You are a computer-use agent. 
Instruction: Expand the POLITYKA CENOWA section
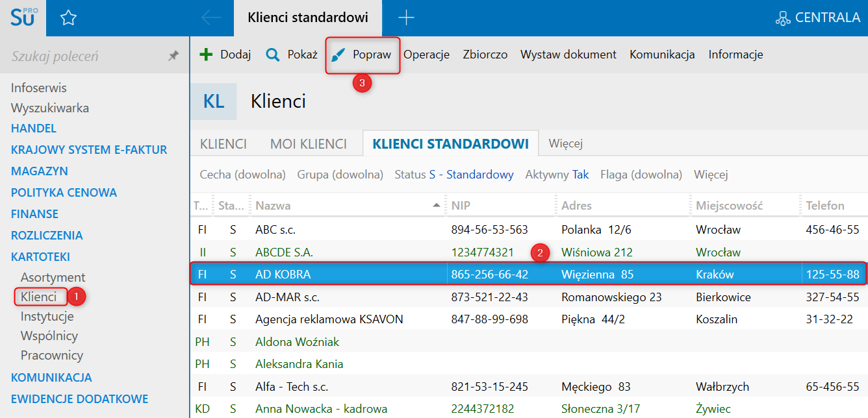(64, 193)
